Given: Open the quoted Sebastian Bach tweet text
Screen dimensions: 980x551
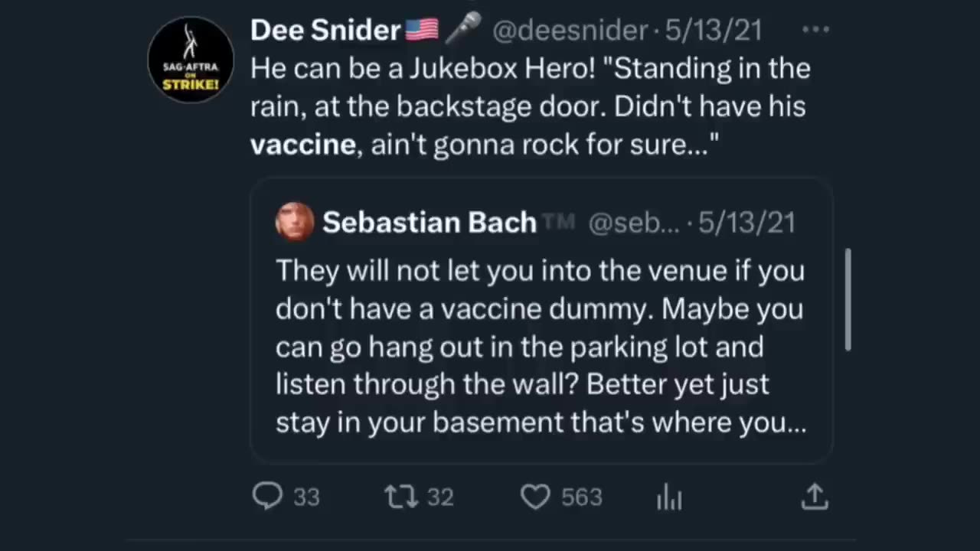Looking at the screenshot, I should click(x=540, y=347).
